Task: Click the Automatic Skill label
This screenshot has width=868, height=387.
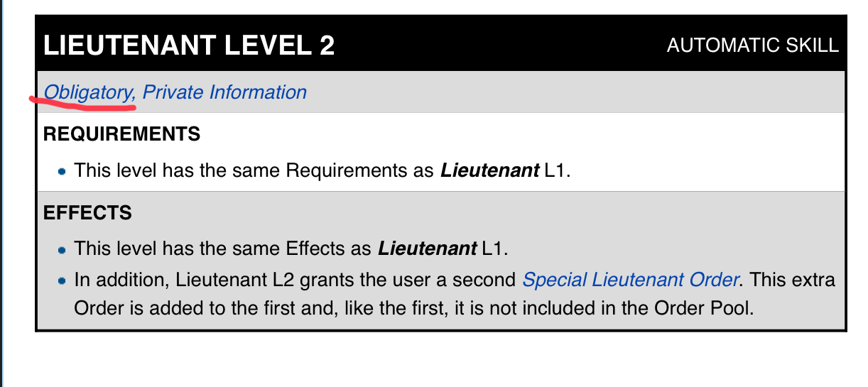Action: [x=753, y=46]
